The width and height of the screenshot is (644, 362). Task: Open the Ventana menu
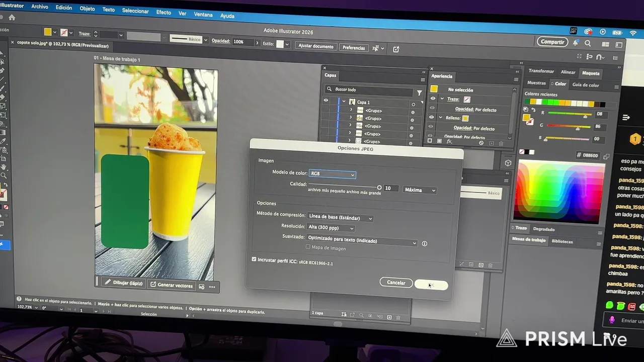click(203, 15)
